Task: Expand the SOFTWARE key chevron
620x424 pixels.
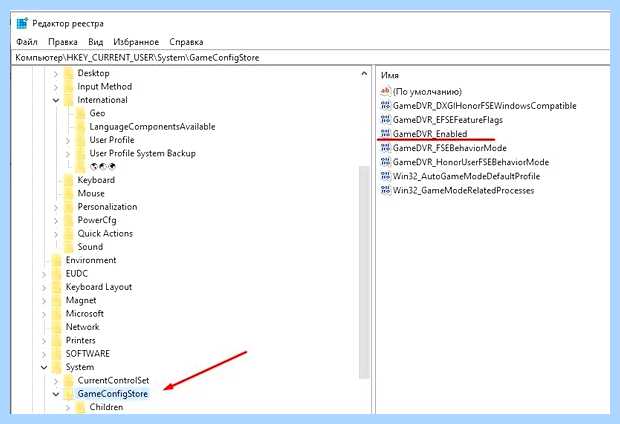Action: click(x=44, y=354)
